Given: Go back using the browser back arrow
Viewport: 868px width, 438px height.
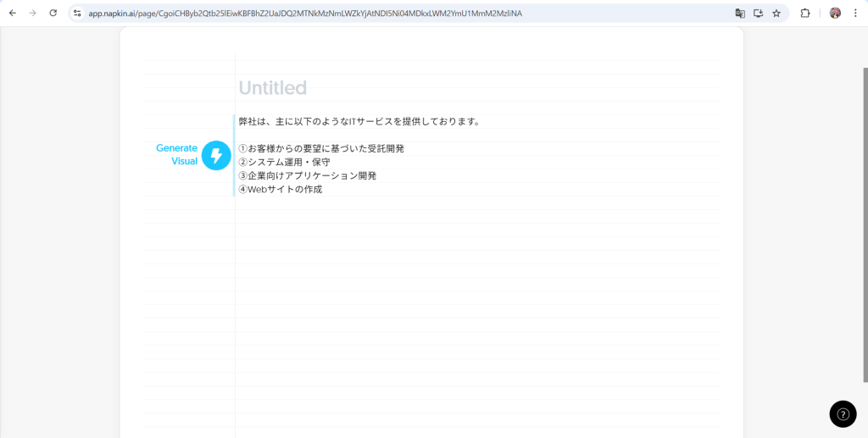Looking at the screenshot, I should coord(13,14).
